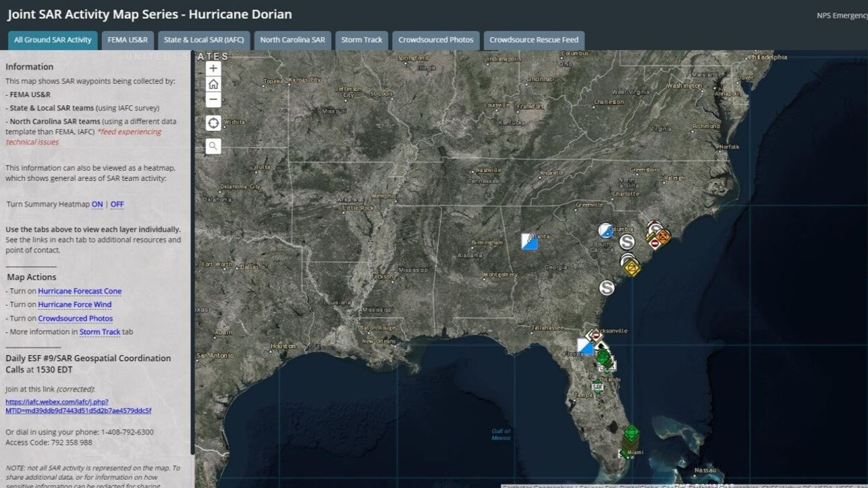Click the S circle marker near Savannah
868x488 pixels.
[x=607, y=288]
